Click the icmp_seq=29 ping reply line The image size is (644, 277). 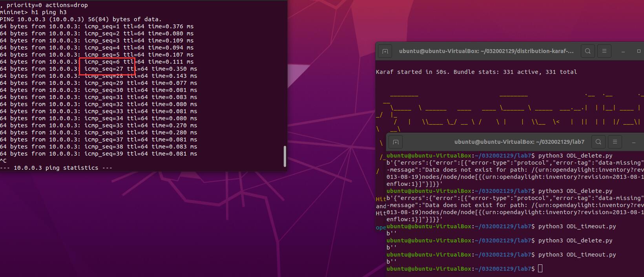(99, 83)
